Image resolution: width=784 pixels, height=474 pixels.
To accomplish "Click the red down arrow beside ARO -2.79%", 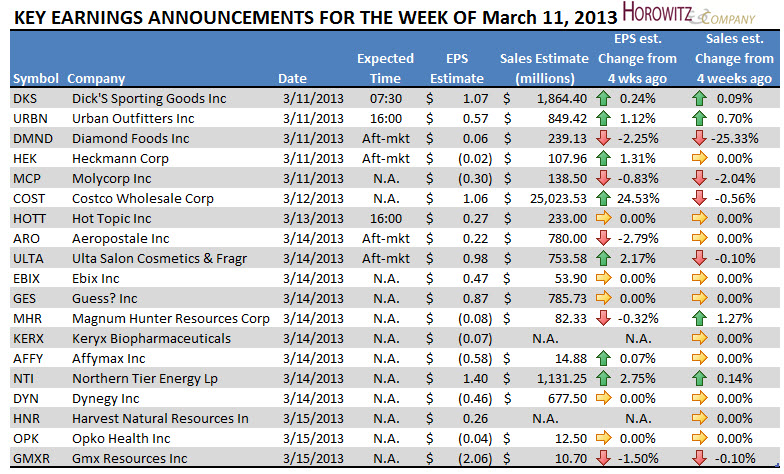I will pyautogui.click(x=604, y=238).
